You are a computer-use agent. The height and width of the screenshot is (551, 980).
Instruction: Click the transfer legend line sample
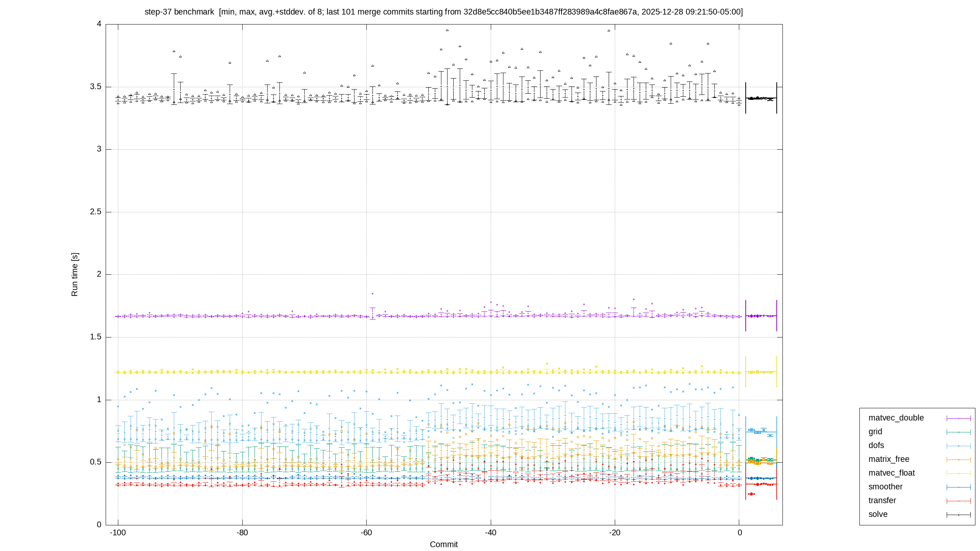959,501
